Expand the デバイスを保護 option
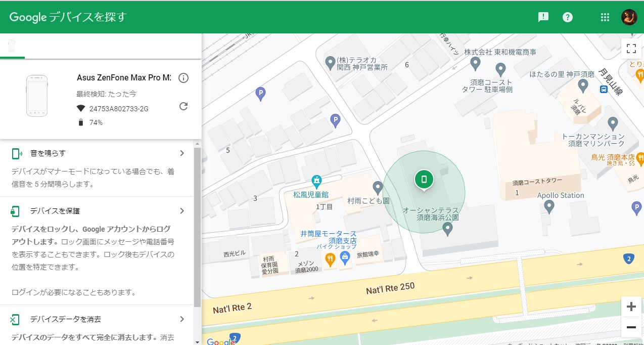Screen dimensions: 644x345 [x=182, y=211]
